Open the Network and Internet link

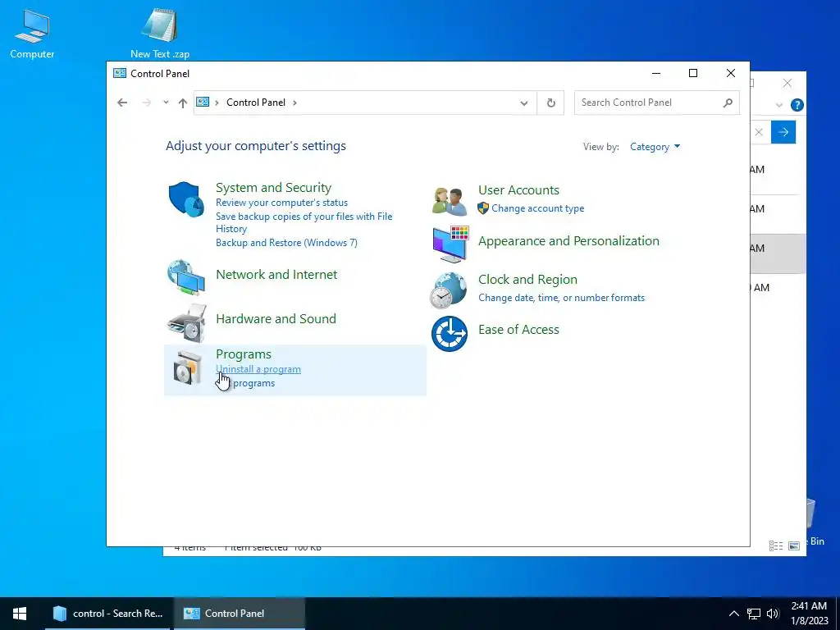tap(276, 274)
